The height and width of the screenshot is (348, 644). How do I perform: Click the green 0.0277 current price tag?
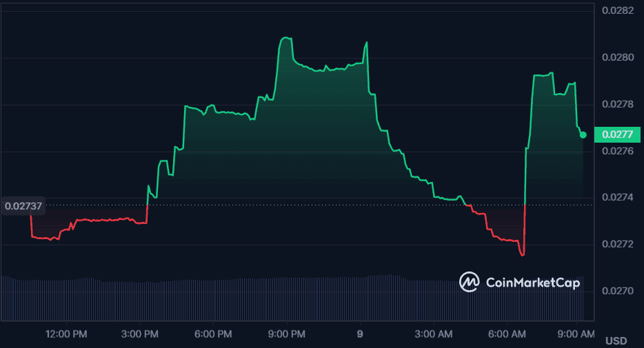click(x=617, y=134)
